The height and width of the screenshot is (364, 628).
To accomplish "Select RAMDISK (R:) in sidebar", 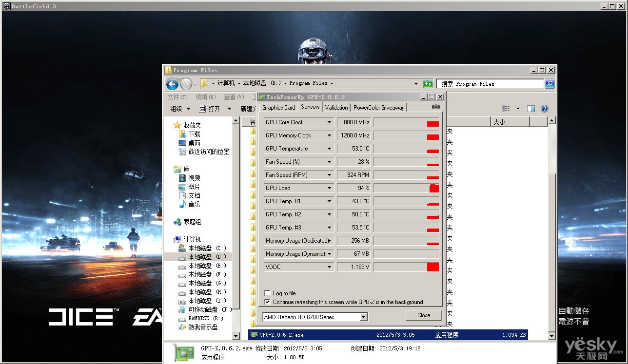I will coord(206,318).
